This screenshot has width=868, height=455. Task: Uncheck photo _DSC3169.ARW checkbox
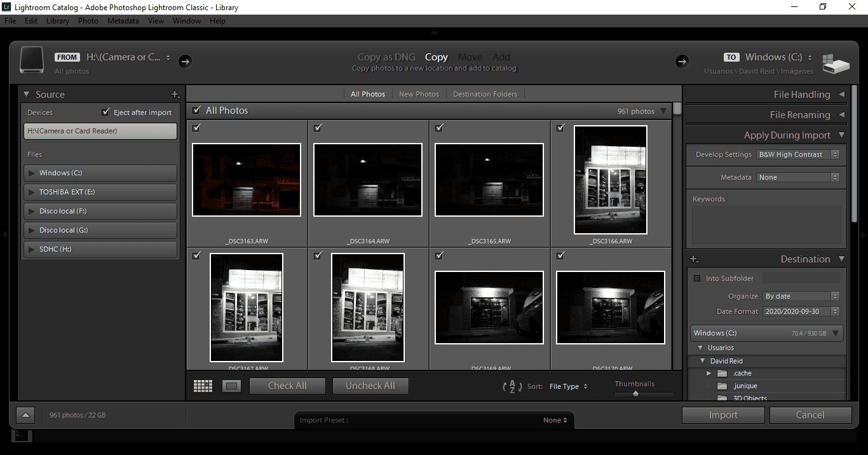tap(439, 255)
